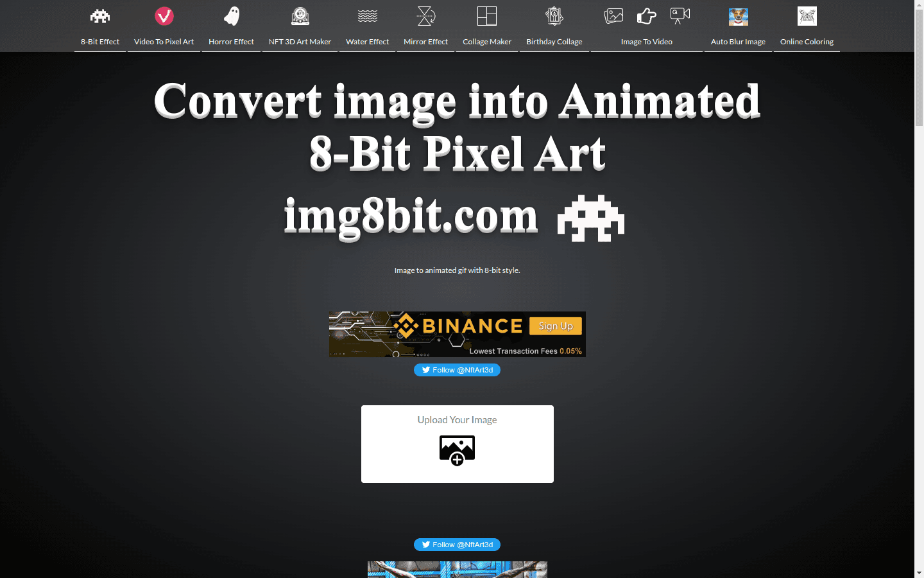Open the 8-Bit Effect navigation tab
This screenshot has width=924, height=578.
[x=99, y=41]
